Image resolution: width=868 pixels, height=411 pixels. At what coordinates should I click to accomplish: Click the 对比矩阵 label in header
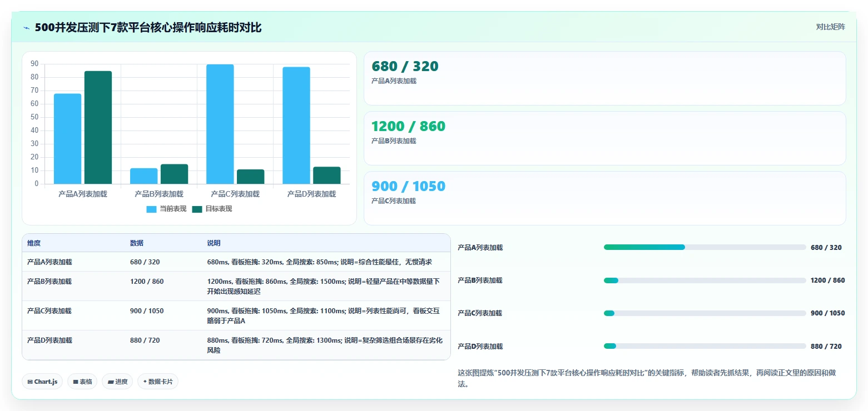click(830, 27)
